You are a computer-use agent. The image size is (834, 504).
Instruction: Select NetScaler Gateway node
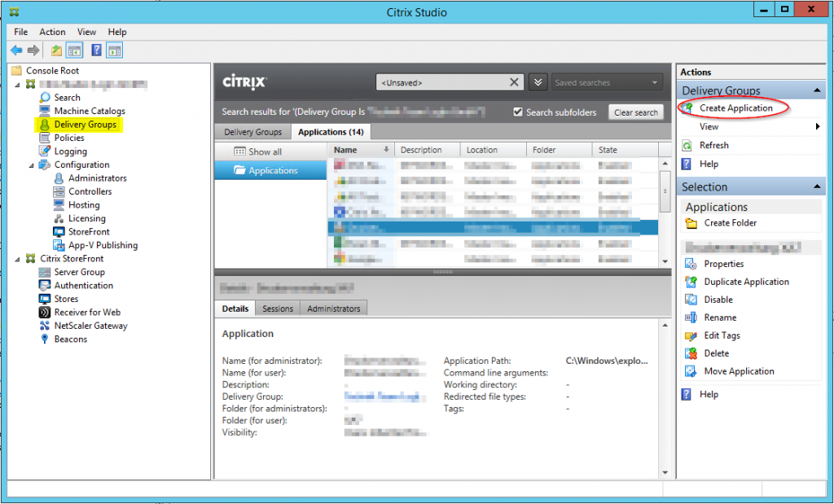pyautogui.click(x=90, y=326)
